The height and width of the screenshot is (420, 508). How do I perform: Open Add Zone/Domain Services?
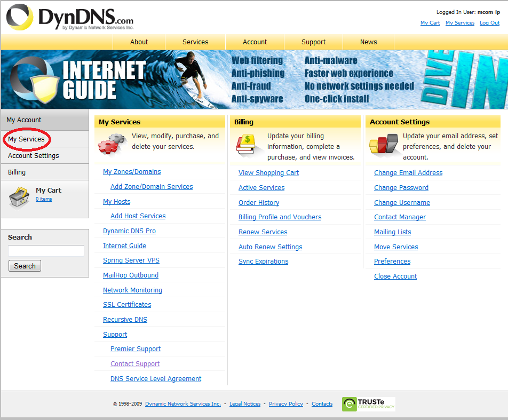tap(152, 187)
